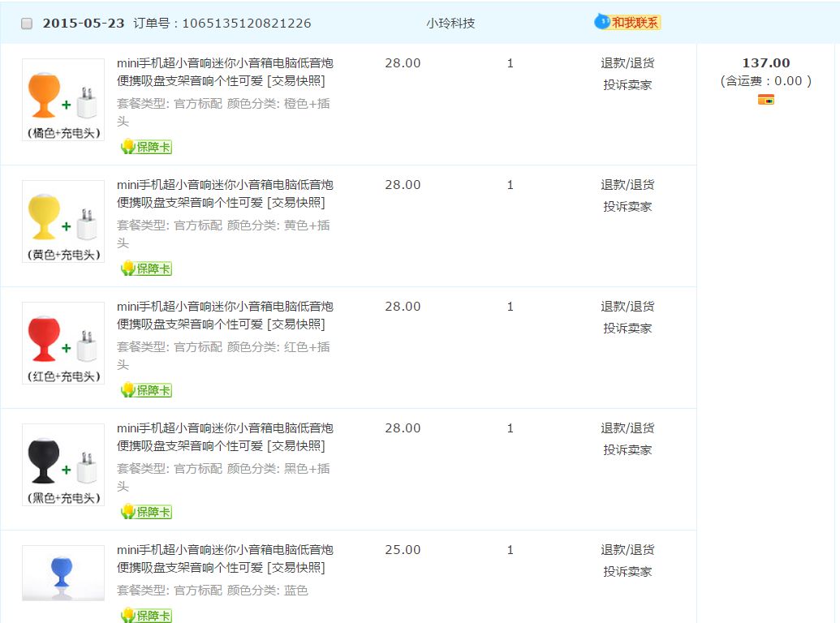Viewport: 840px width, 623px height.
Task: Click 退款/退货 for the orange speaker
Action: 627,63
